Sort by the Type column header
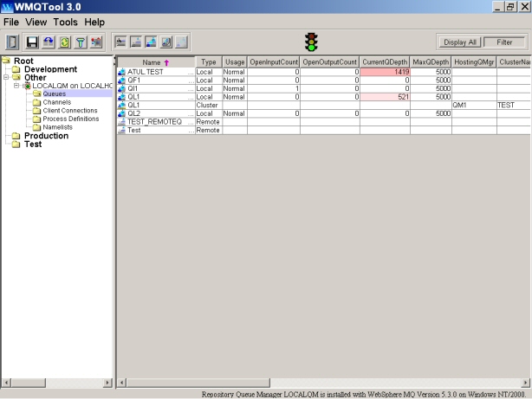Image resolution: width=532 pixels, height=399 pixels. (x=208, y=62)
